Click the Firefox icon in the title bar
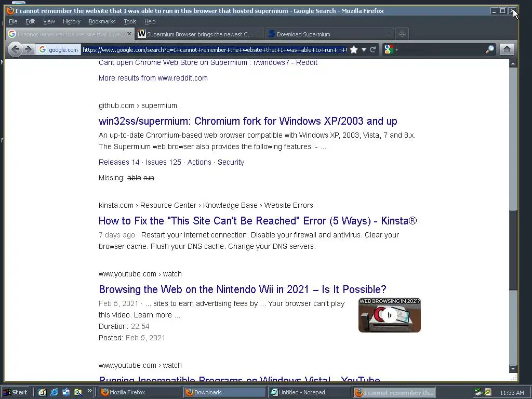532x399 pixels. pyautogui.click(x=10, y=11)
